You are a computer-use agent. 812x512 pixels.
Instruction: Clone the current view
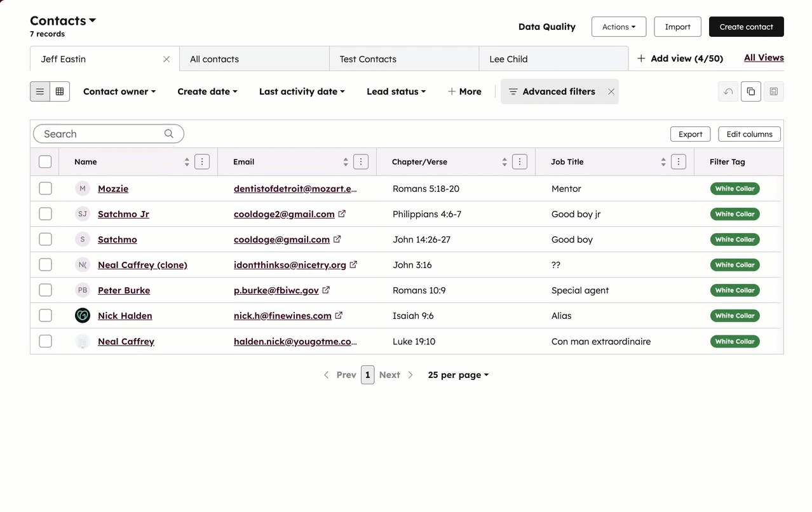750,91
